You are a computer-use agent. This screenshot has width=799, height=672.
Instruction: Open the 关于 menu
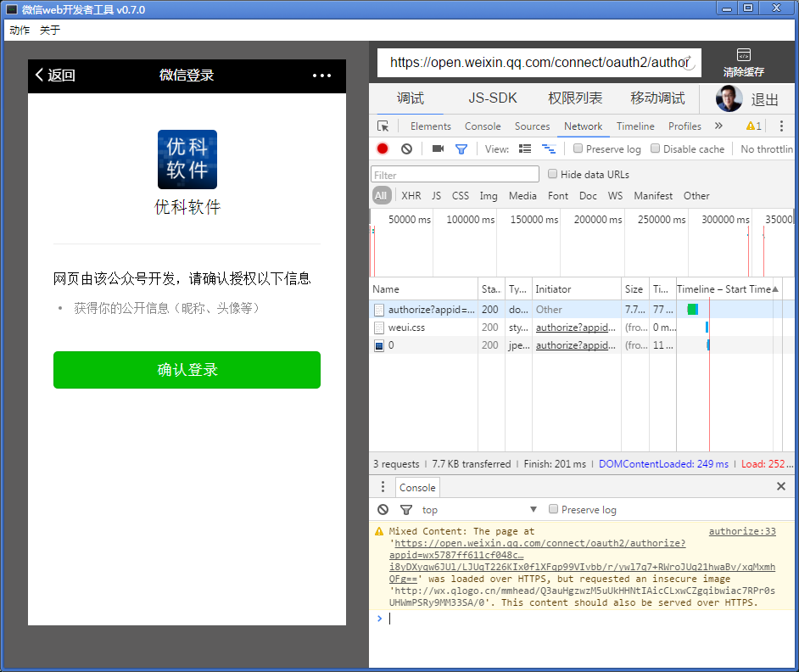click(x=50, y=30)
